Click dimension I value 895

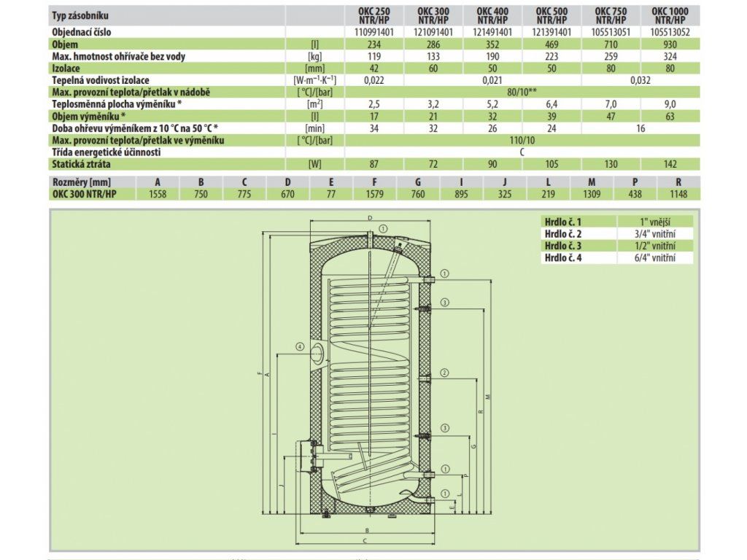pyautogui.click(x=461, y=194)
